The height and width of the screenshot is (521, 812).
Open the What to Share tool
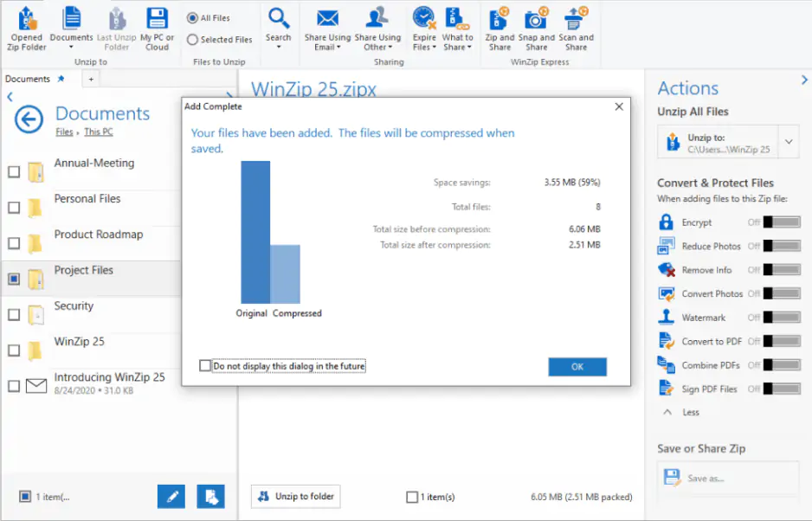(457, 29)
